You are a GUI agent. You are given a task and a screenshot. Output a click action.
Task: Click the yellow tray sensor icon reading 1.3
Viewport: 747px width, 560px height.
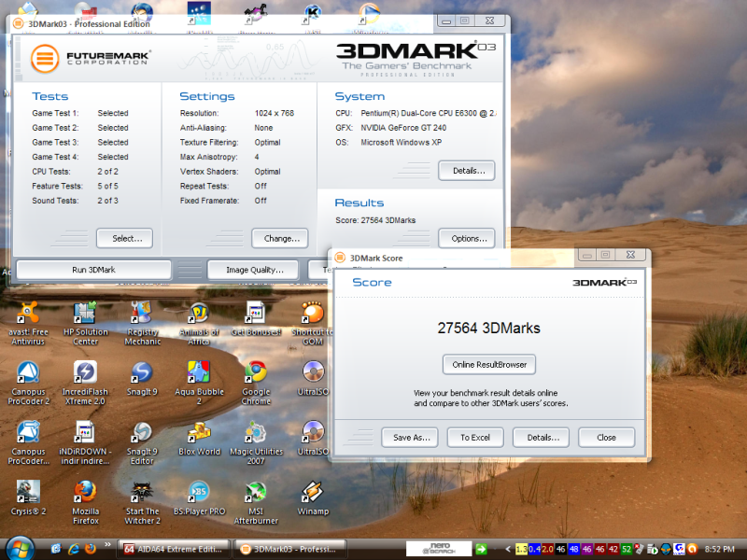coord(522,549)
